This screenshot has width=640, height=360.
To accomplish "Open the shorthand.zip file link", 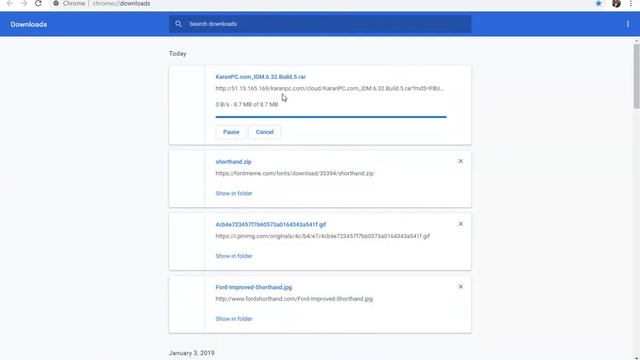I will [233, 162].
